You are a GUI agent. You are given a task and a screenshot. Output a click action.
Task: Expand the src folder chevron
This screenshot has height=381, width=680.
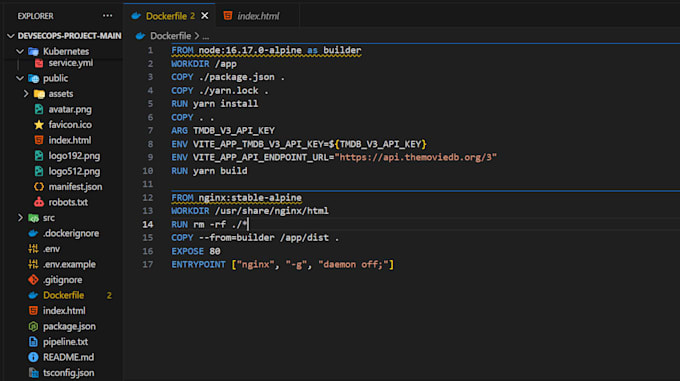pyautogui.click(x=20, y=218)
